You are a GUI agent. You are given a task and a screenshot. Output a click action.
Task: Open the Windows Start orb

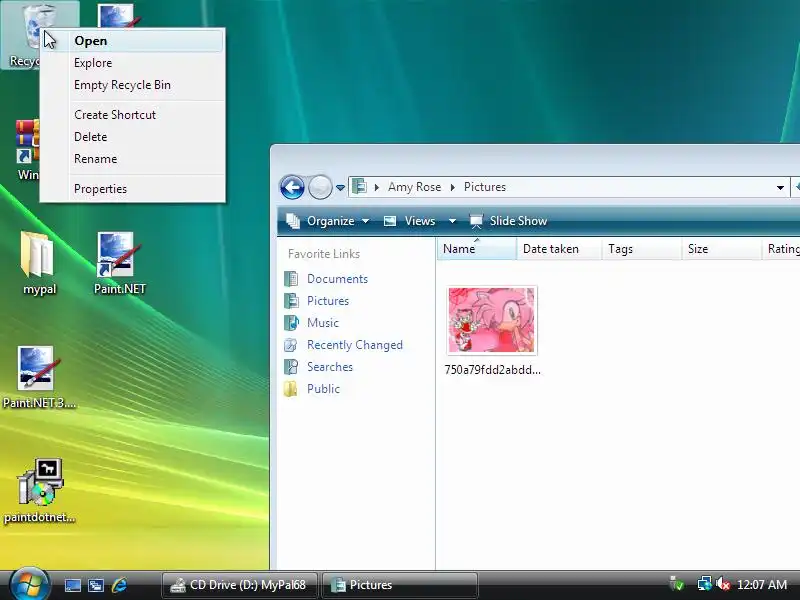tap(29, 585)
